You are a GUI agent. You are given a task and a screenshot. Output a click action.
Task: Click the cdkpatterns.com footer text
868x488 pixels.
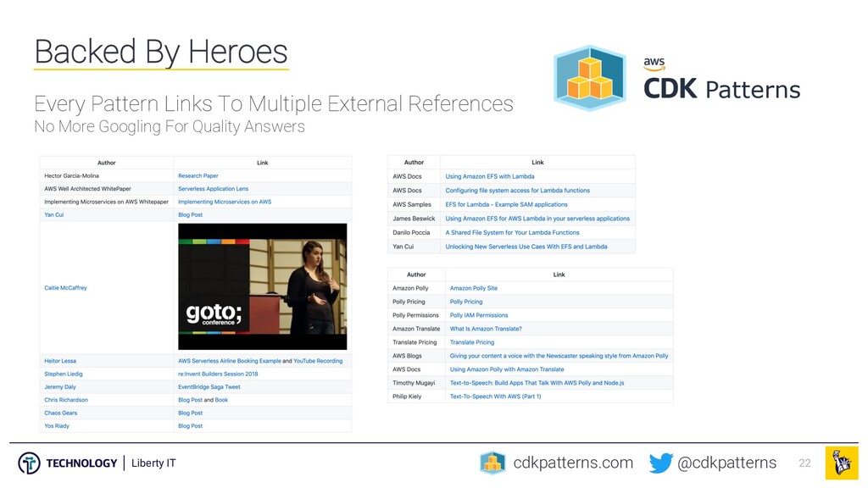pos(573,463)
